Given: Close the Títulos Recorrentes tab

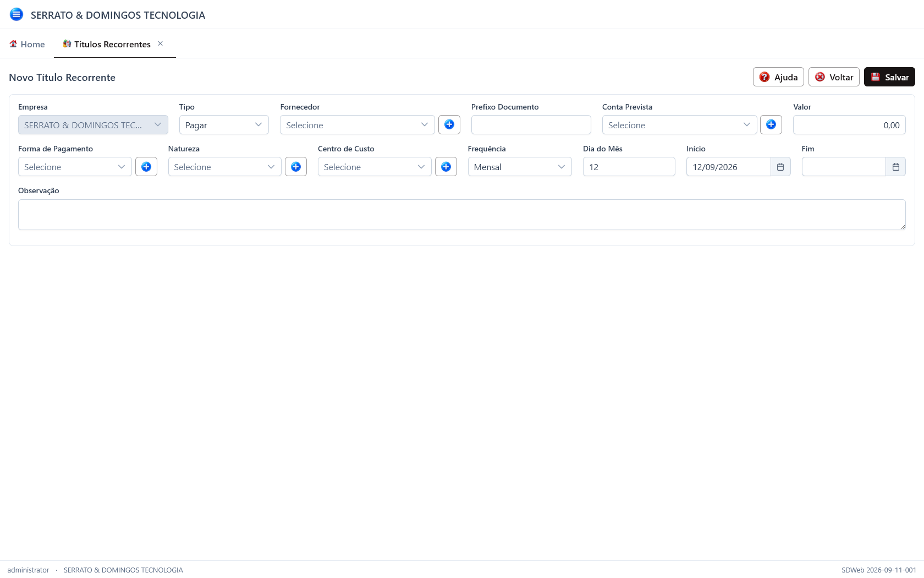Looking at the screenshot, I should point(161,43).
